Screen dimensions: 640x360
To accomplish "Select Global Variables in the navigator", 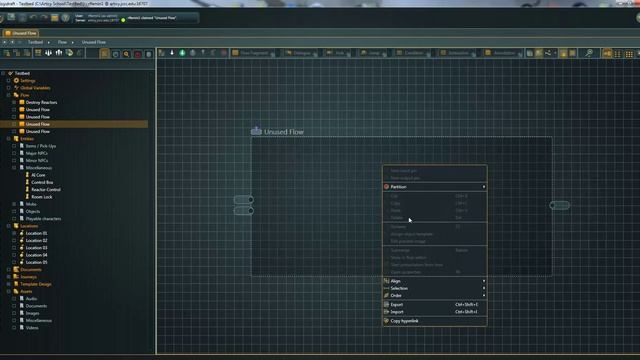I will [x=35, y=88].
